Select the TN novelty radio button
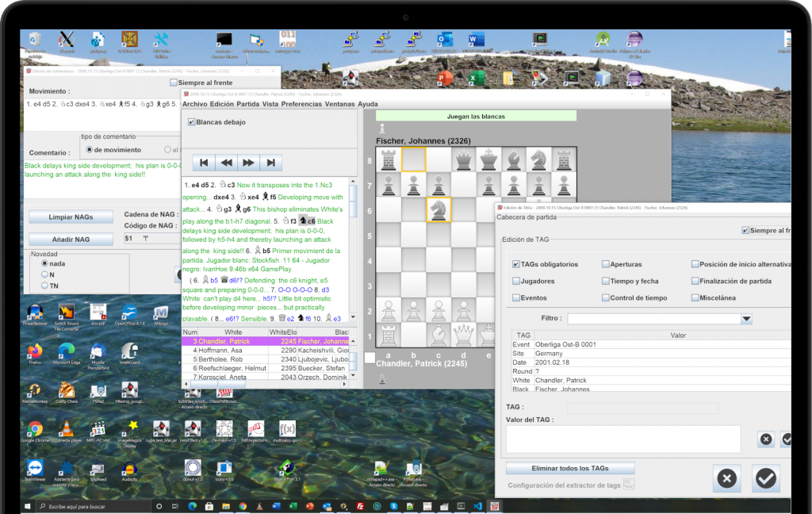 [44, 286]
